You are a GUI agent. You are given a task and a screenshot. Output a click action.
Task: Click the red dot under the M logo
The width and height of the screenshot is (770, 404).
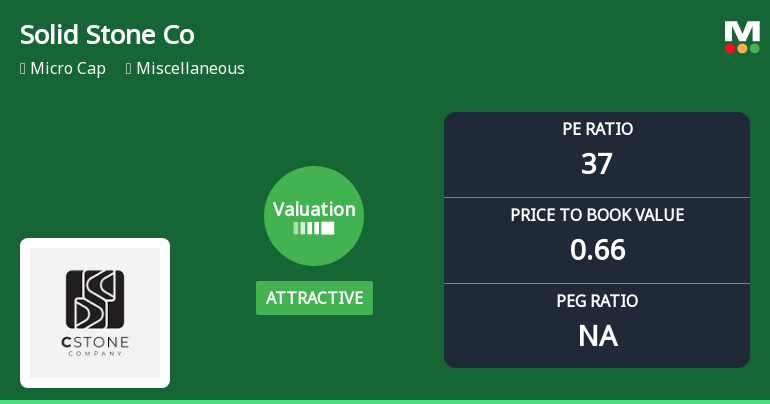point(730,48)
